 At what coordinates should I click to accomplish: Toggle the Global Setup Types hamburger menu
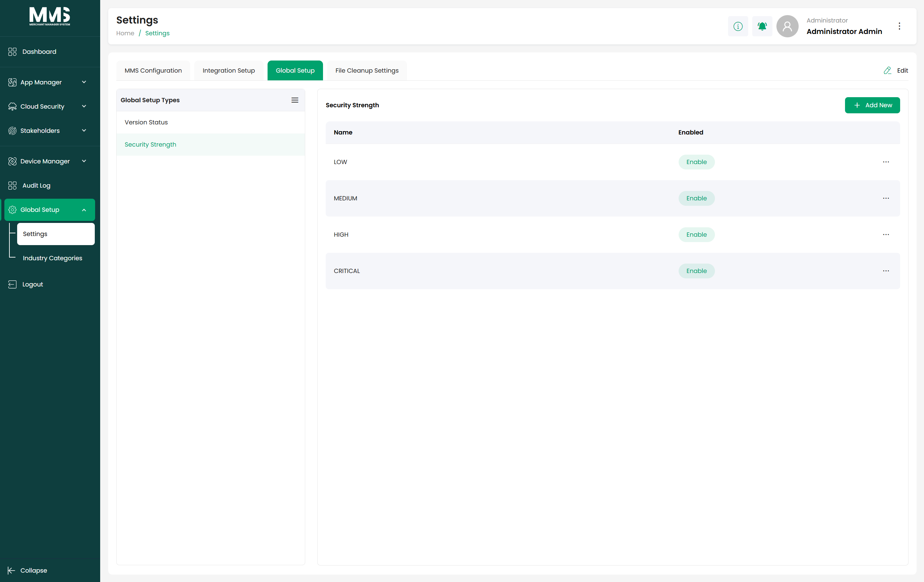coord(295,100)
